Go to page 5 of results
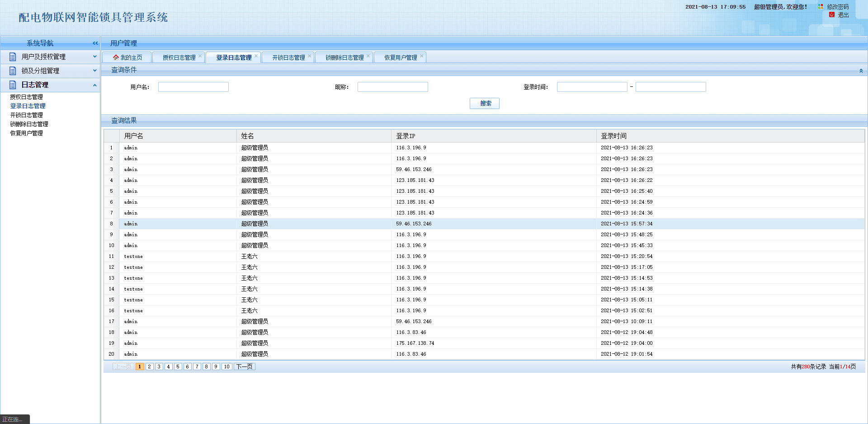This screenshot has width=868, height=424. (x=178, y=367)
